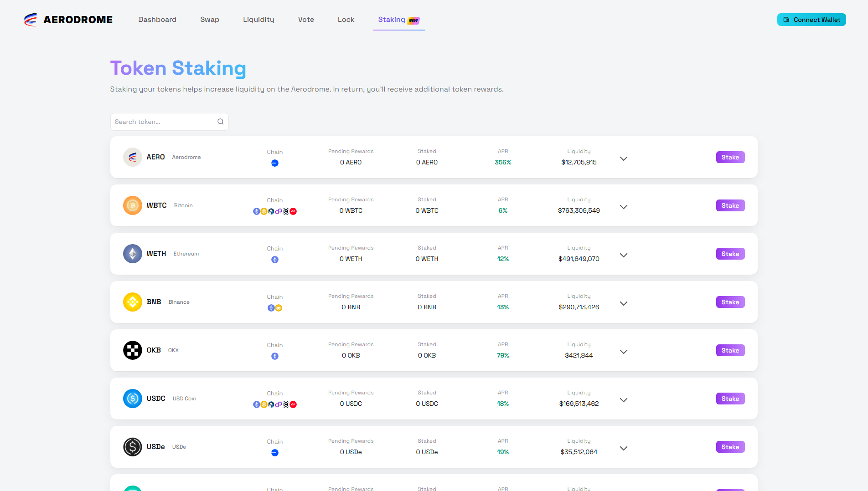
Task: Click the WETH Ethereum token icon
Action: [133, 254]
